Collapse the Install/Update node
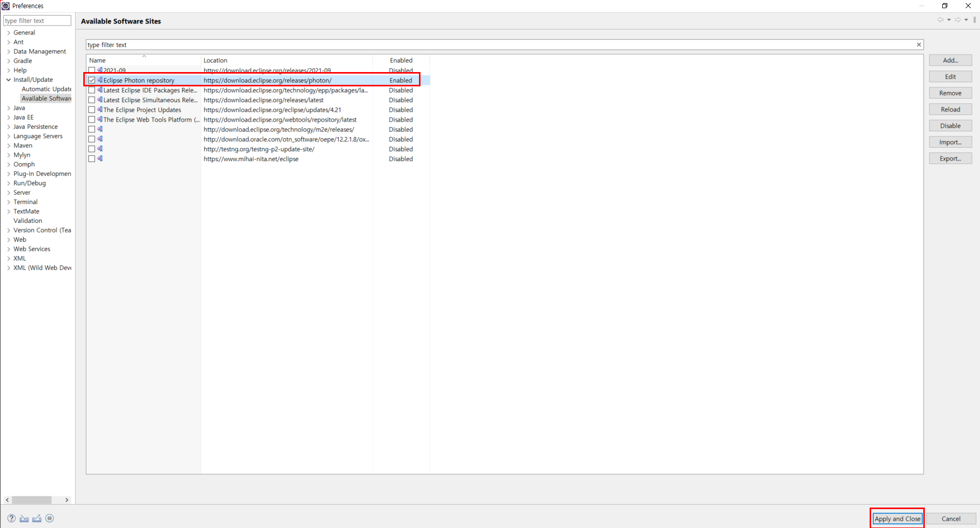This screenshot has height=528, width=980. tap(9, 80)
